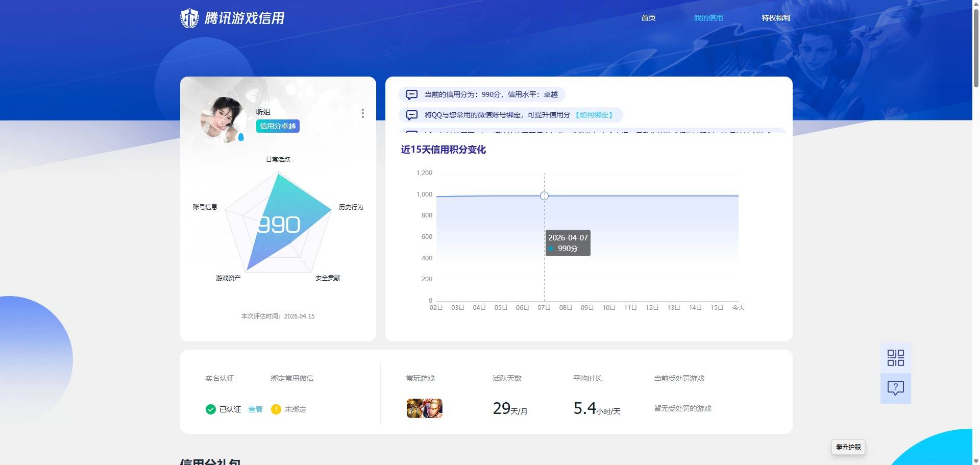Screen dimensions: 980x465
Task: Open the three-dot menu on profile card
Action: click(362, 113)
